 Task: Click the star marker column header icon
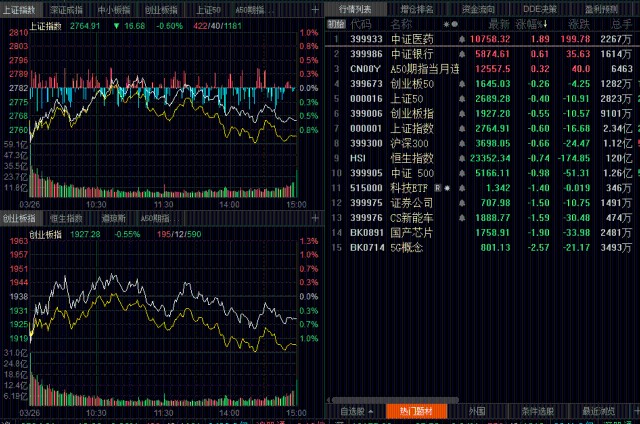tap(446, 24)
